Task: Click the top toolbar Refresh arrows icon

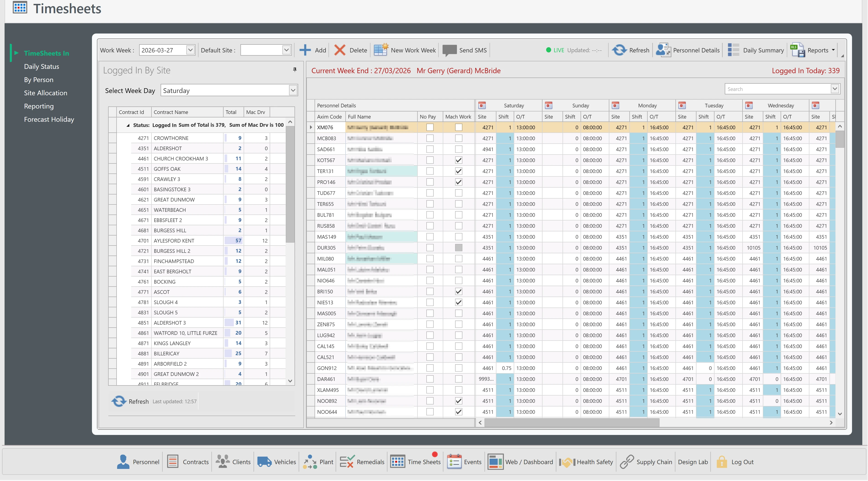Action: (x=619, y=50)
